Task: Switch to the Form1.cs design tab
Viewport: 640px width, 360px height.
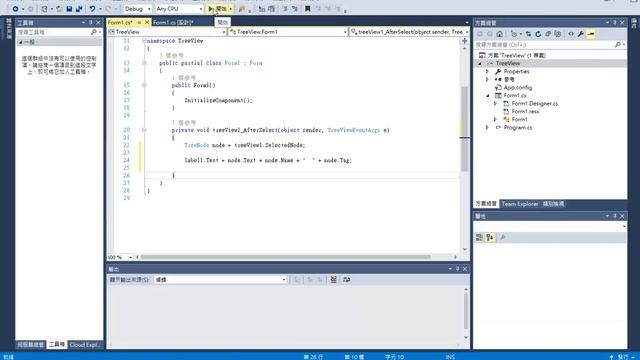Action: (173, 22)
